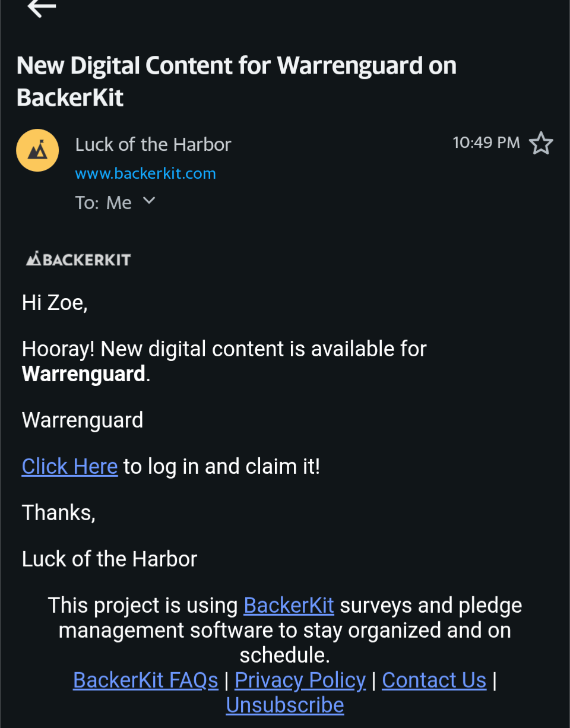Tap the "Hooray! New digital content" sentence
The image size is (570, 728).
224,349
